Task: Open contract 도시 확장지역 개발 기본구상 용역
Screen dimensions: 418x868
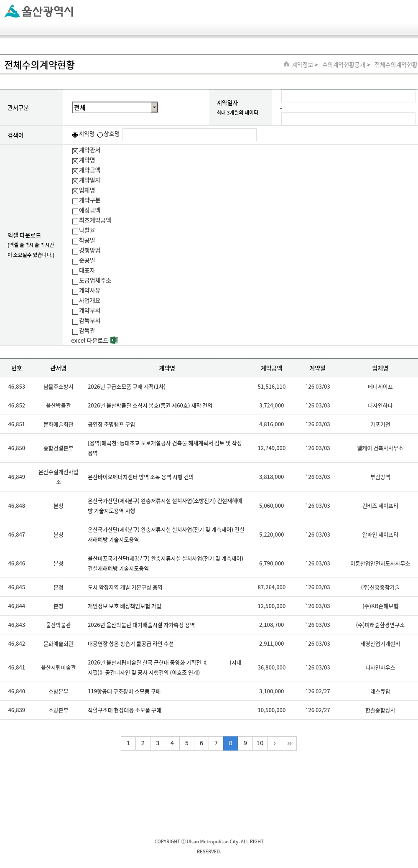Action: (x=125, y=587)
